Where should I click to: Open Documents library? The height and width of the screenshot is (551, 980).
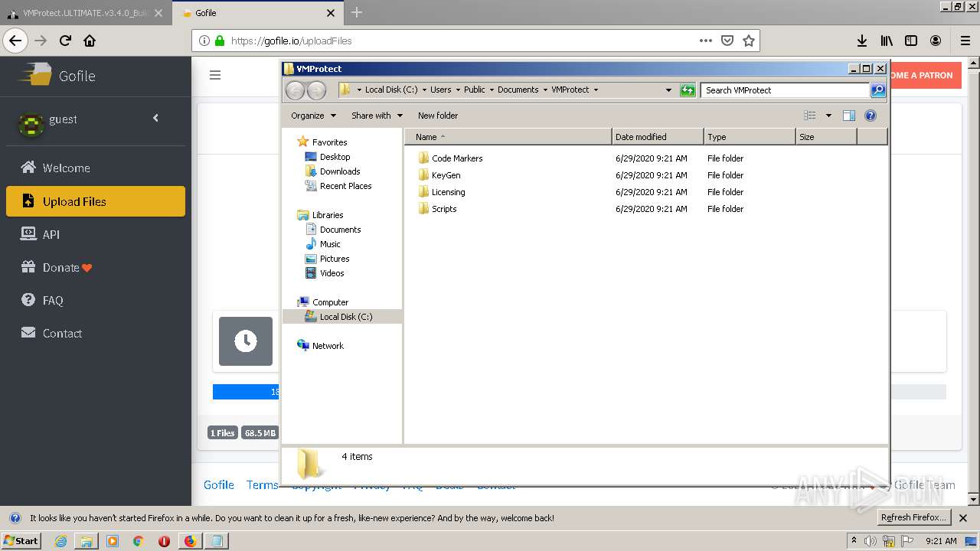click(340, 230)
